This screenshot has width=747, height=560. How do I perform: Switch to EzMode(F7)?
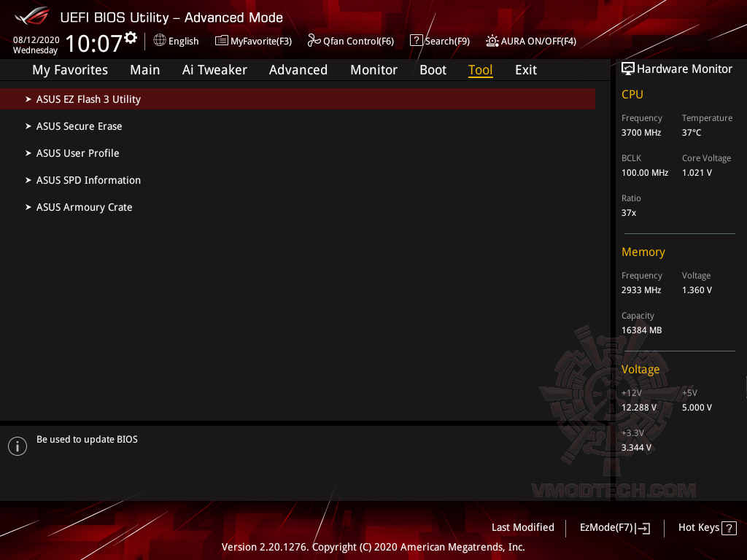(x=606, y=528)
